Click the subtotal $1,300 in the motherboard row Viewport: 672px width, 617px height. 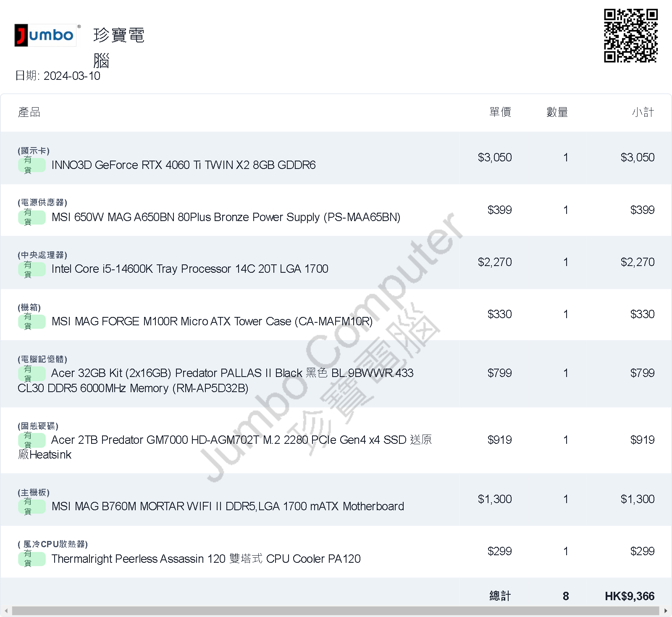coord(638,499)
